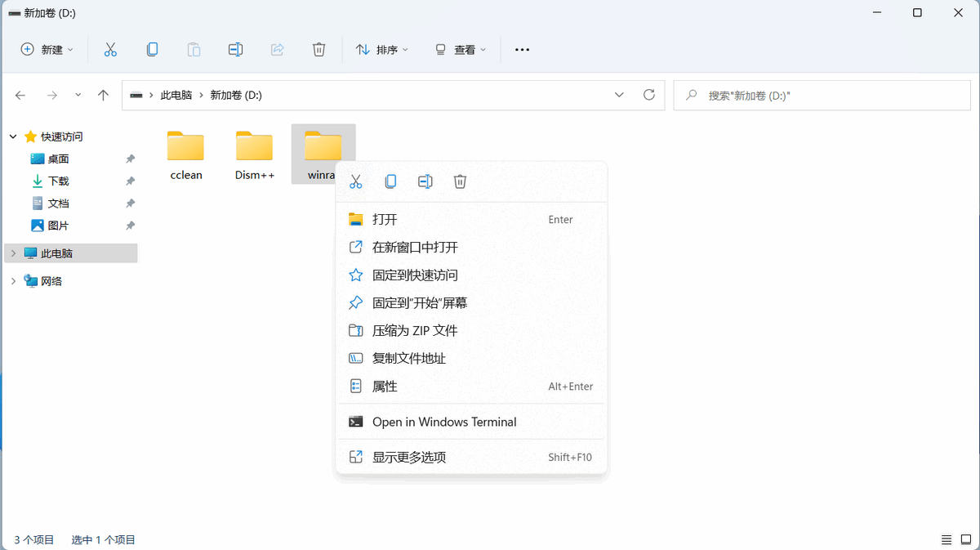The image size is (980, 550).
Task: Click Delete icon in context menu
Action: pyautogui.click(x=461, y=181)
